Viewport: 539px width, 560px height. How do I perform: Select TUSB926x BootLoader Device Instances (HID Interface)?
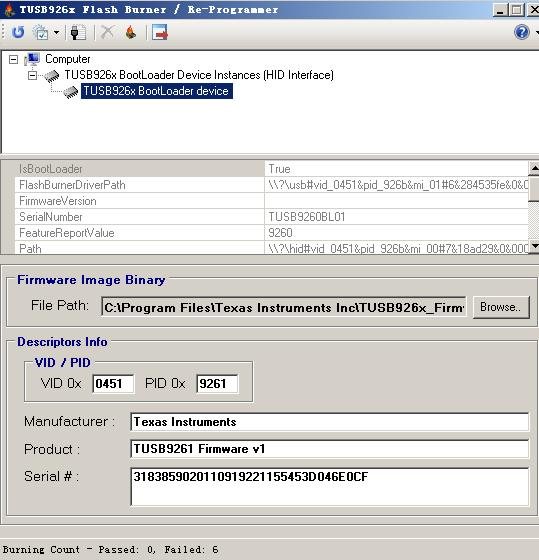pos(199,75)
